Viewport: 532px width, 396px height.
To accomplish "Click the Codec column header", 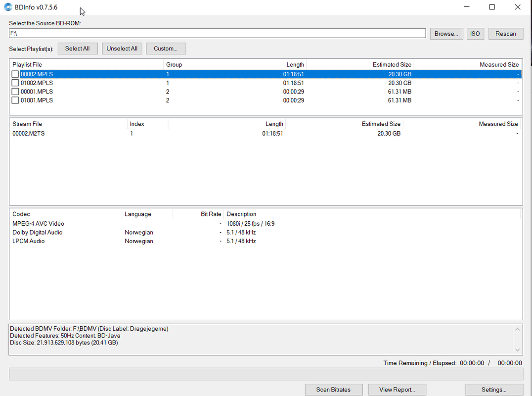I will pyautogui.click(x=65, y=214).
